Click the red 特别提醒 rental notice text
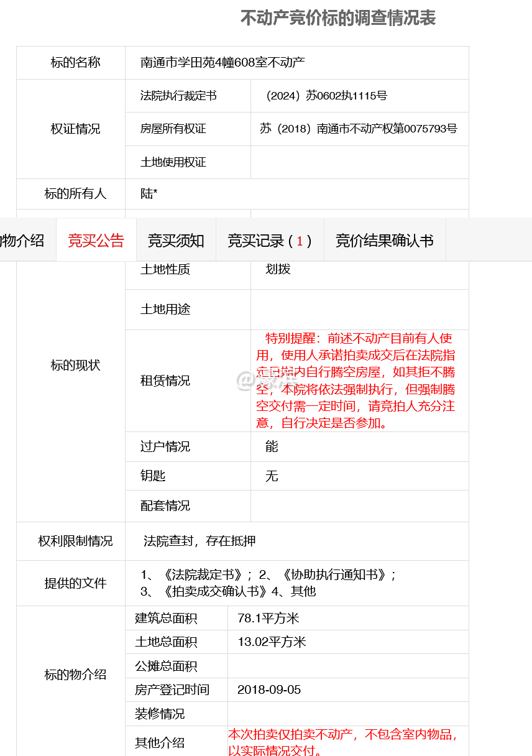 360,380
